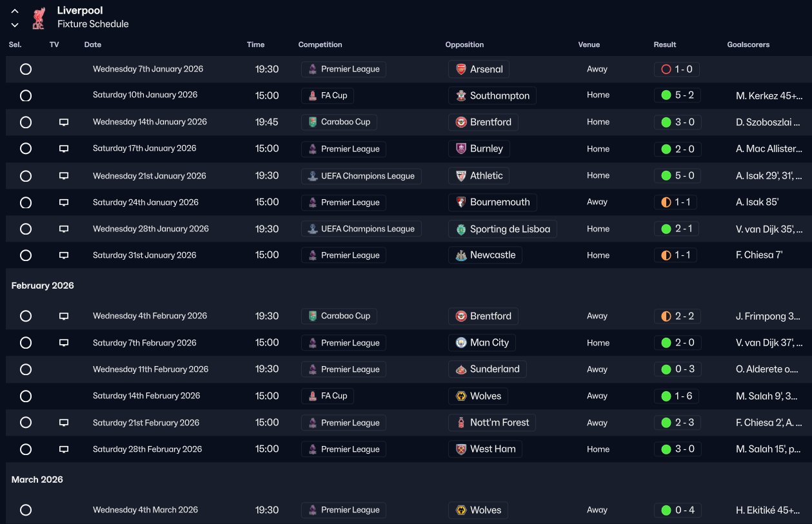Click goalscorer text F. Chiesa 7'
Viewport: 812px width, 524px height.
click(759, 255)
